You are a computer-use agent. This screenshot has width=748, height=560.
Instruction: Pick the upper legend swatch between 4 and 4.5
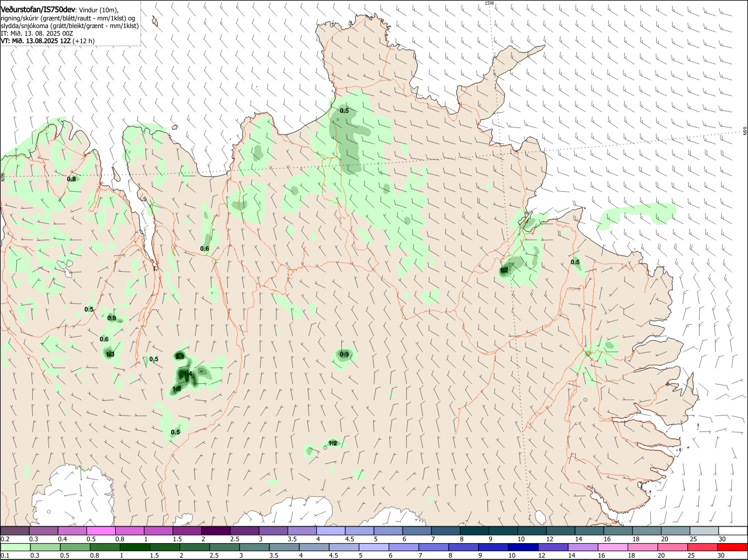[331, 530]
